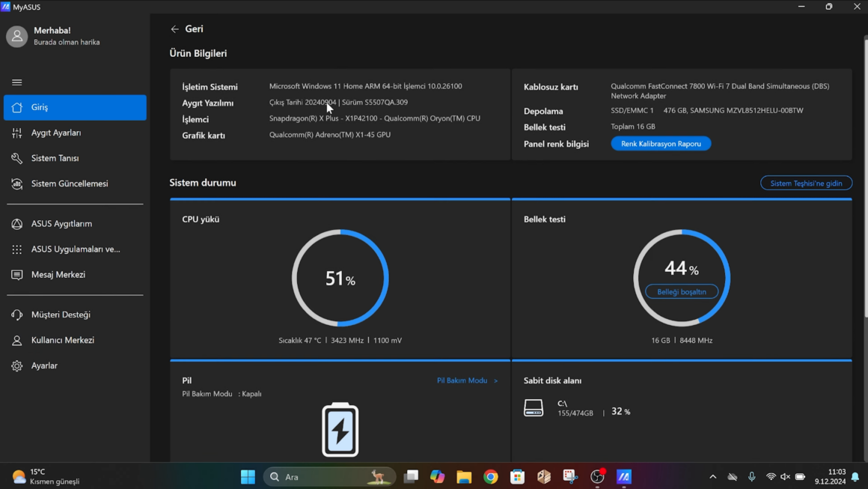This screenshot has height=489, width=868.
Task: Click the main content vertical scrollbar
Action: point(865,177)
